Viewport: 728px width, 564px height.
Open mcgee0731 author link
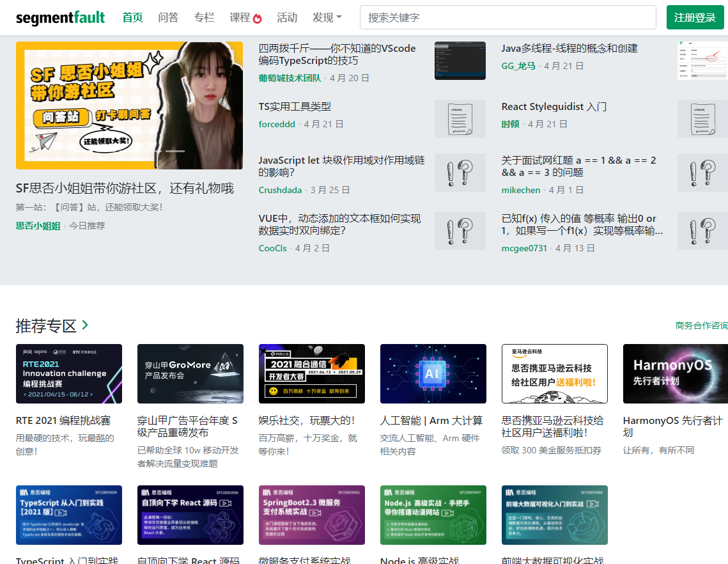pyautogui.click(x=524, y=248)
